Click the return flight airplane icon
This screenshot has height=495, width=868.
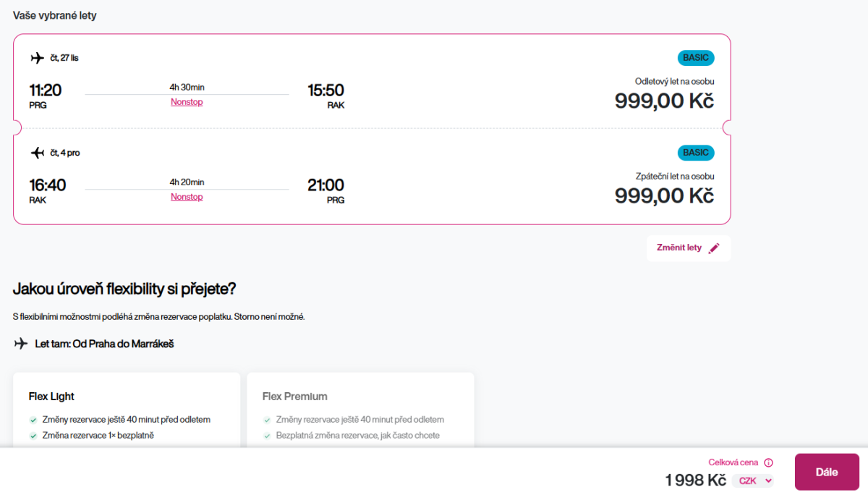click(37, 153)
